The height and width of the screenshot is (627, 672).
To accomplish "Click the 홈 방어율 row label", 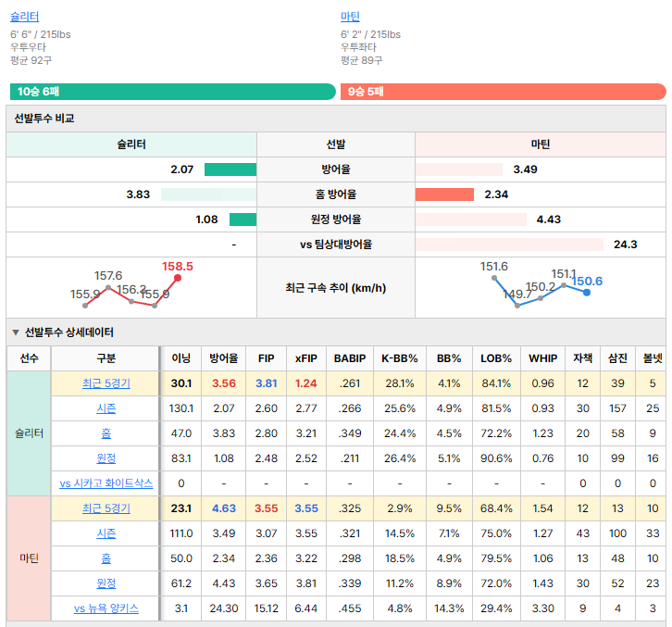I will pos(336,194).
